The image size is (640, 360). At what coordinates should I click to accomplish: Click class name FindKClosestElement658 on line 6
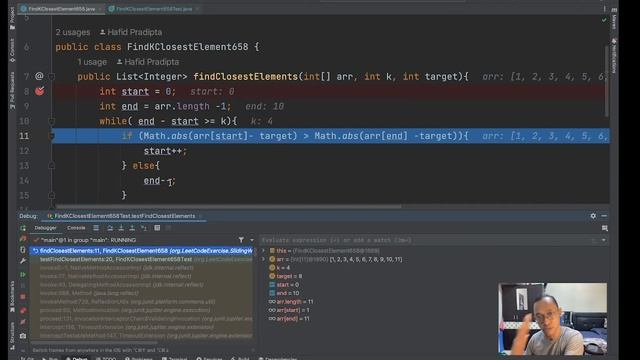coord(187,47)
